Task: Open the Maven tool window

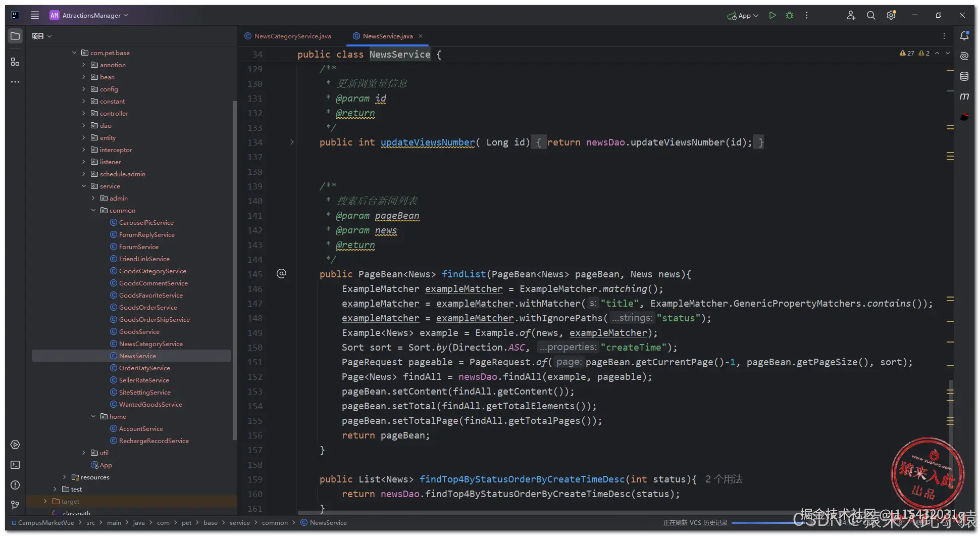Action: pos(964,96)
